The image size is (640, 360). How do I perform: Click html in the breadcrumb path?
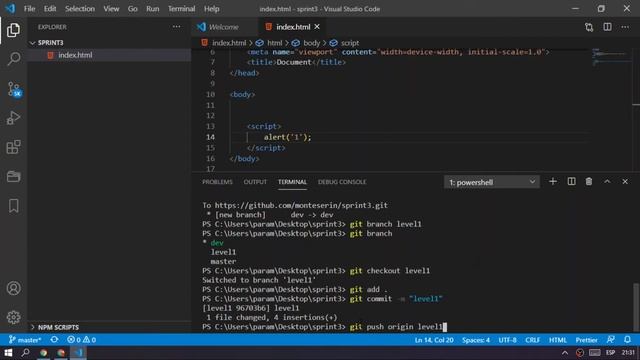274,43
